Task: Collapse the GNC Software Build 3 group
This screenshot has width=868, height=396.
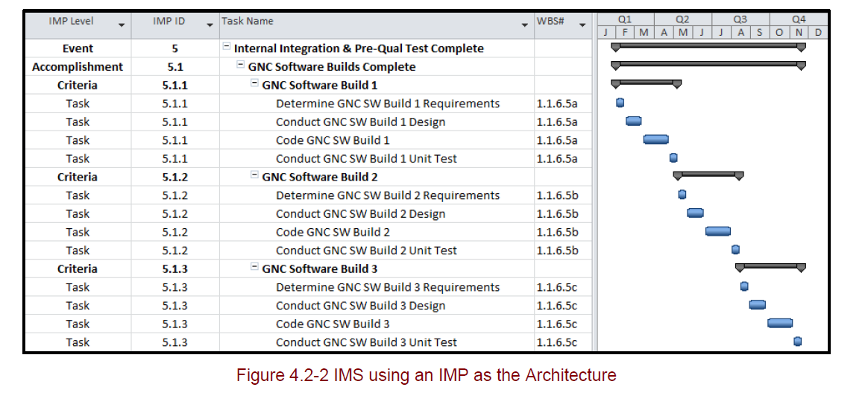Action: click(x=254, y=268)
